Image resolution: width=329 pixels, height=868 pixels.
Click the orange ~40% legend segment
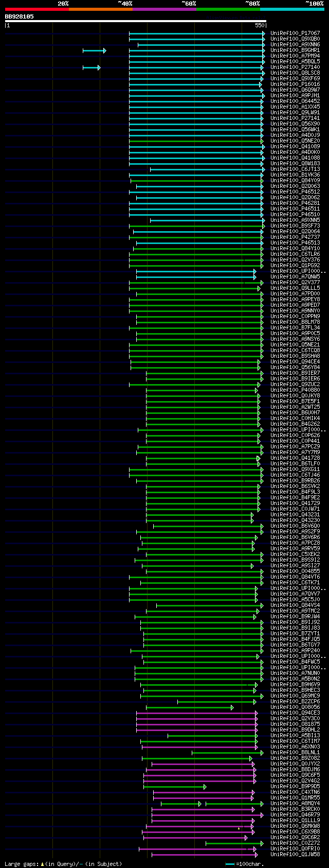coord(101,9)
